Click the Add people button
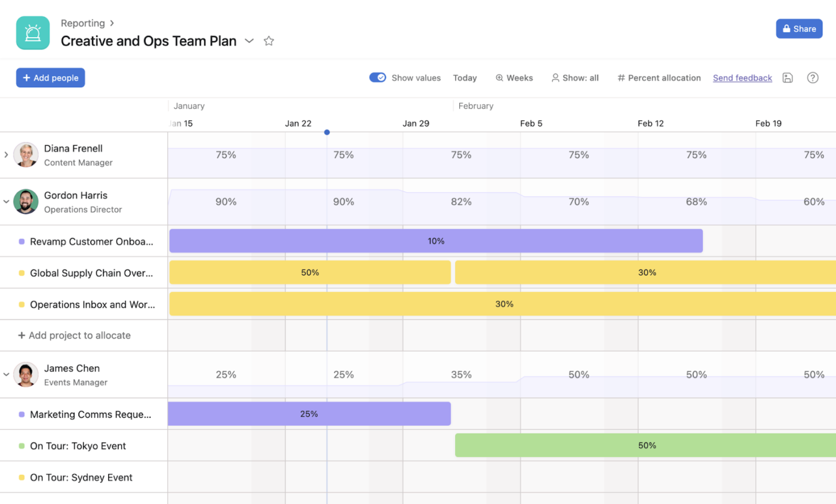836x504 pixels. (x=51, y=78)
